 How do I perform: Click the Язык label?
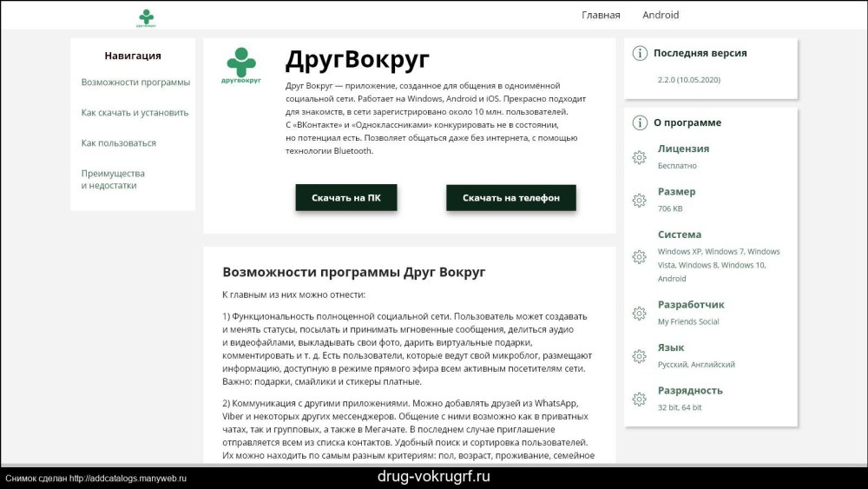pyautogui.click(x=671, y=347)
